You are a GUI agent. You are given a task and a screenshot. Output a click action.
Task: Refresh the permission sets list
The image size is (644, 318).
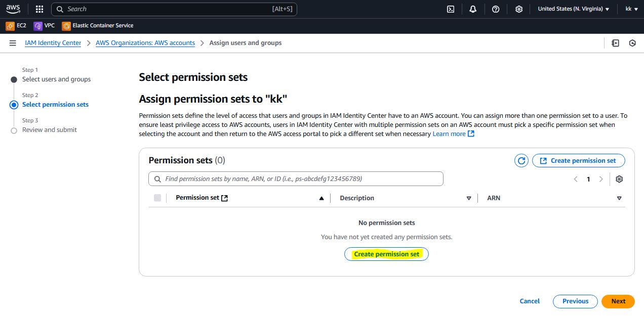click(x=521, y=161)
